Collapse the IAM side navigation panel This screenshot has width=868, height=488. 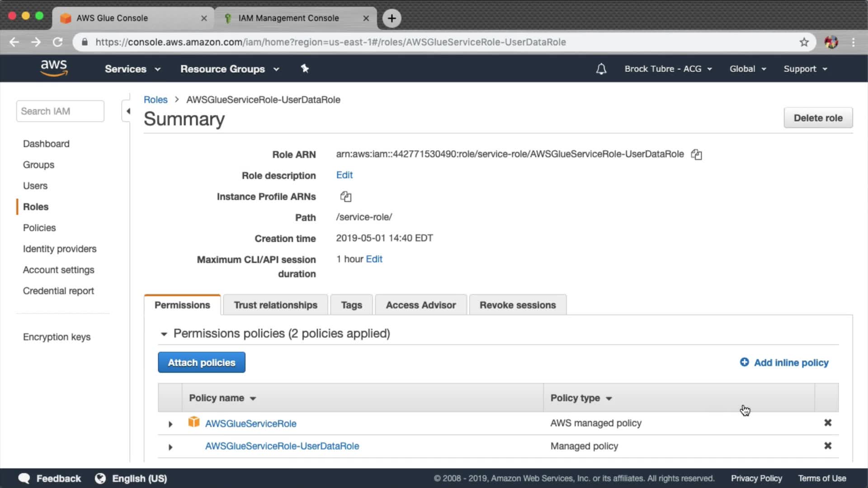coord(128,111)
